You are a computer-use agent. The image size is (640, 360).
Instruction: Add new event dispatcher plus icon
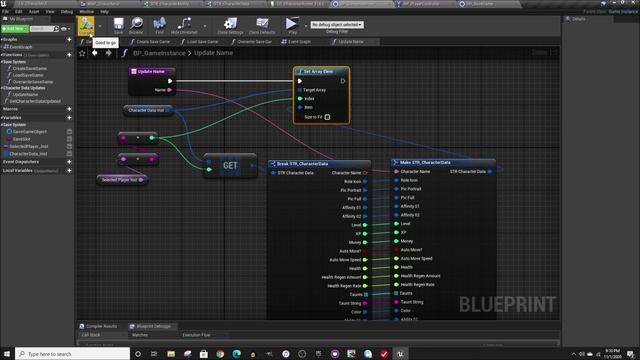coord(69,162)
